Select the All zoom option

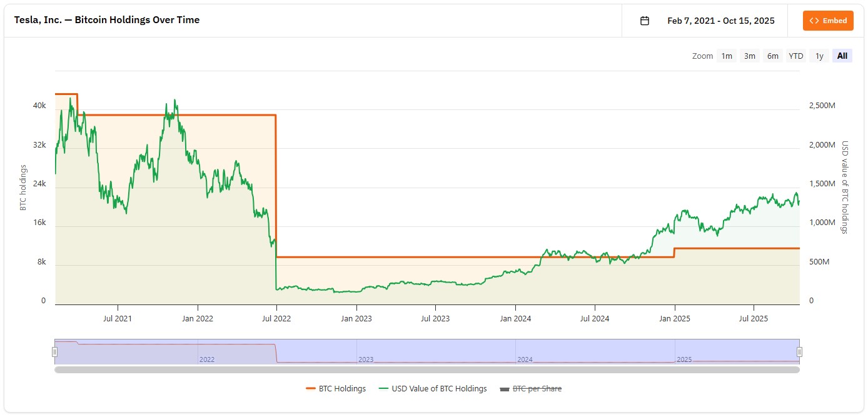click(x=842, y=56)
